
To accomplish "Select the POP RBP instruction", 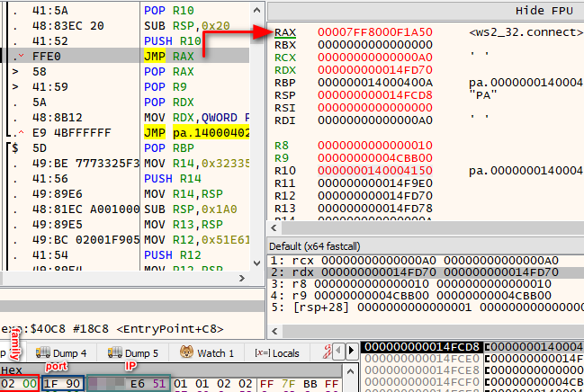I will pyautogui.click(x=168, y=147).
